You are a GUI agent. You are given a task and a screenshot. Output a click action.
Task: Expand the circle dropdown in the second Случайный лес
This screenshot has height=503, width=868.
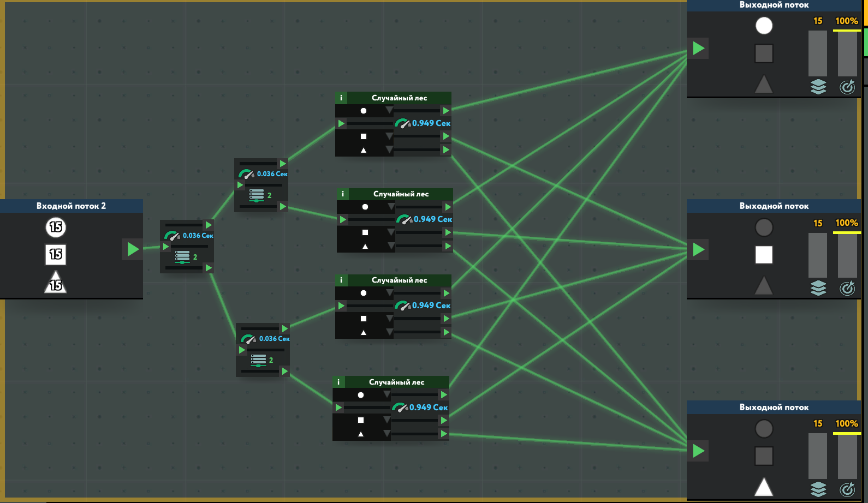[390, 206]
